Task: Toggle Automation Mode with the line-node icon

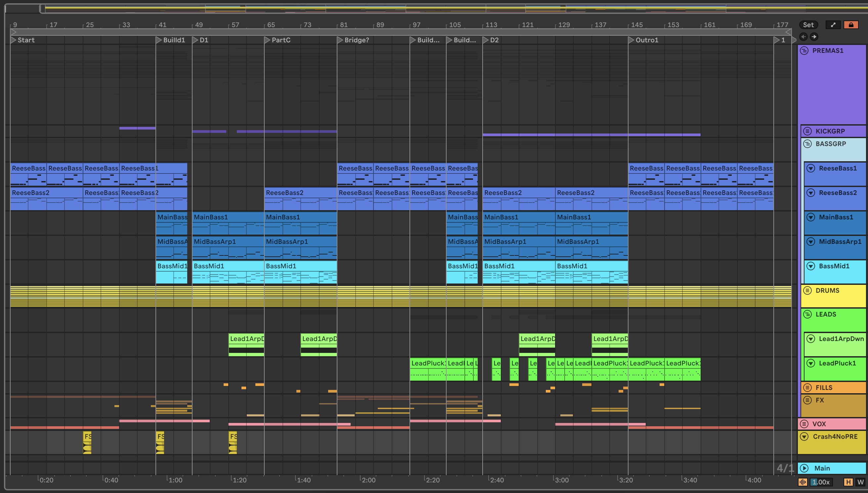Action: (x=833, y=25)
